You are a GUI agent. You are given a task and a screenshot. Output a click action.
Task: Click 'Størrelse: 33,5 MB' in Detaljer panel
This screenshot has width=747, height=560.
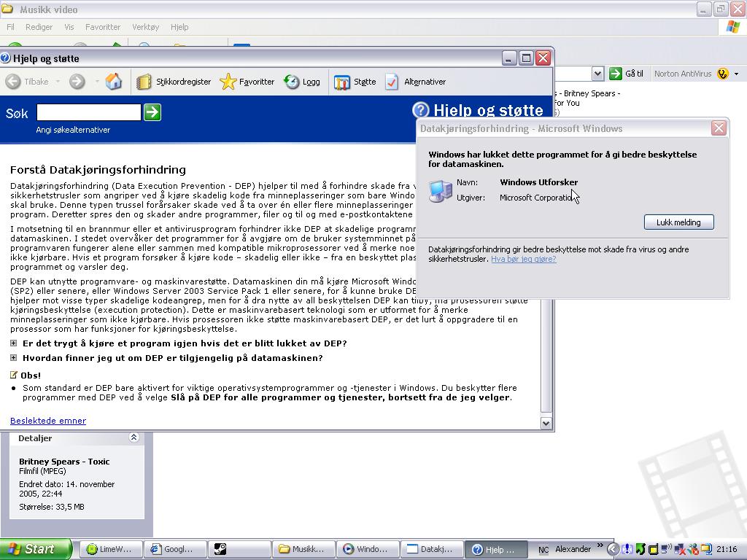(52, 507)
